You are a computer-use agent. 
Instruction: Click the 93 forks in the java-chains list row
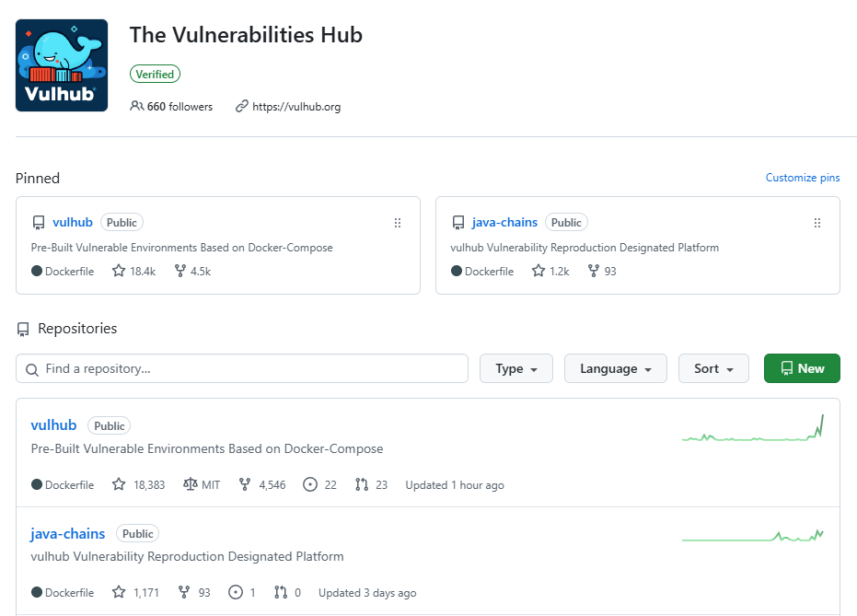coord(194,592)
